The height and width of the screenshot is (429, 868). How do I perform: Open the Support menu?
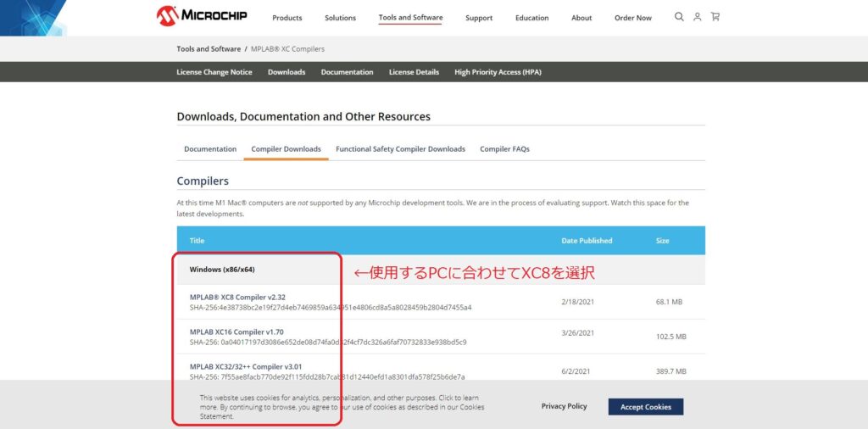tap(479, 18)
